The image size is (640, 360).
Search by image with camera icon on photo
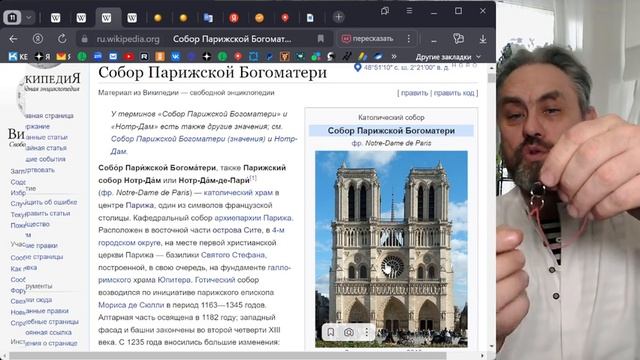click(349, 332)
